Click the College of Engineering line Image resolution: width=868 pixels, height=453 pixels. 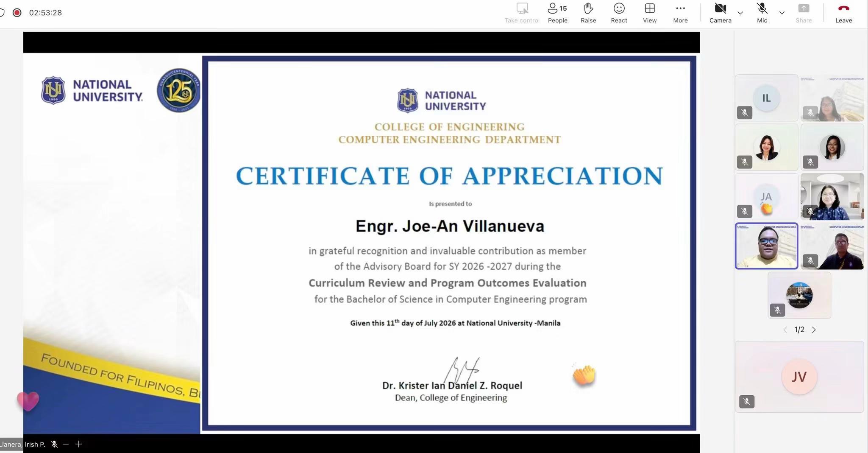coord(449,127)
